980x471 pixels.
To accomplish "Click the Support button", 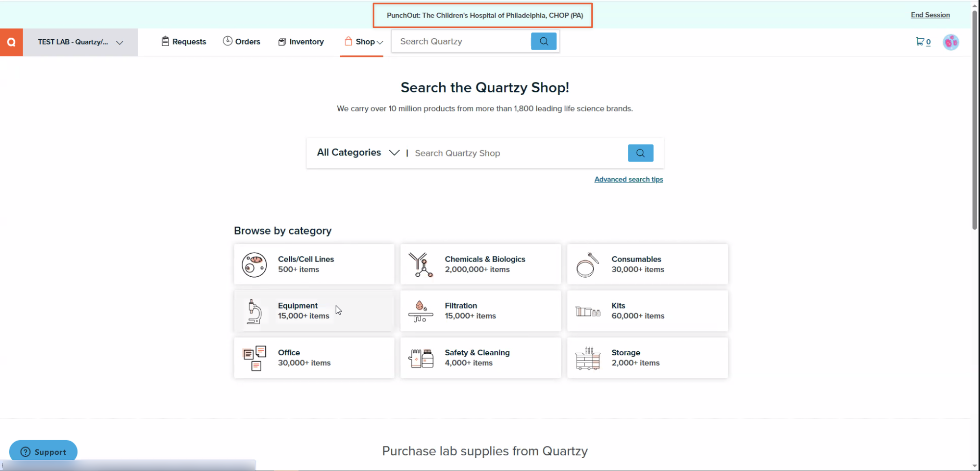I will (43, 451).
